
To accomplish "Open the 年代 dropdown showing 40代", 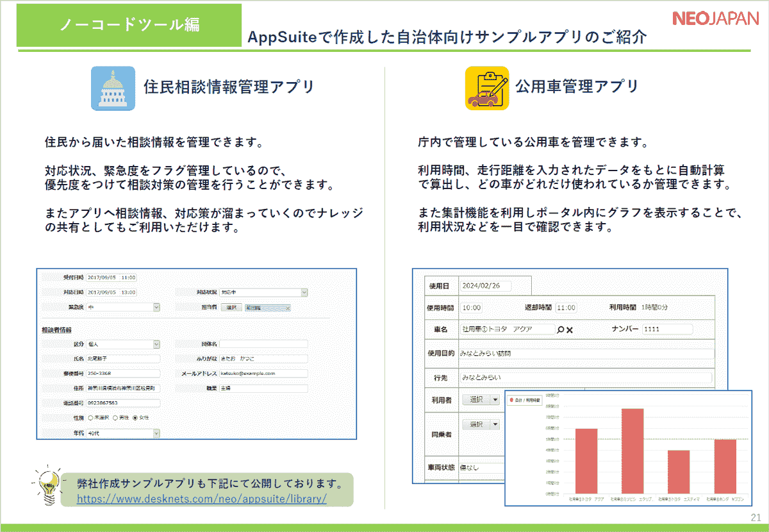I will (x=124, y=433).
